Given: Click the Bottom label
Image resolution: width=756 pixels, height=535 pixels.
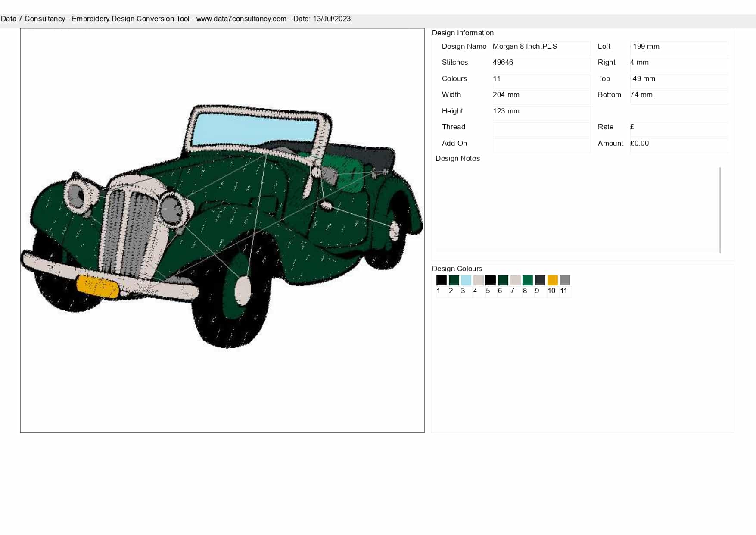Looking at the screenshot, I should [610, 94].
